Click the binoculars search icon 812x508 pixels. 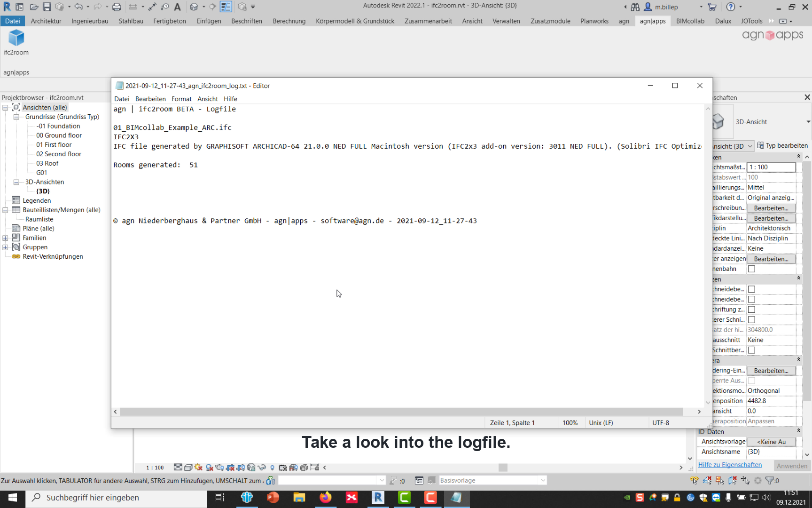[x=635, y=7]
